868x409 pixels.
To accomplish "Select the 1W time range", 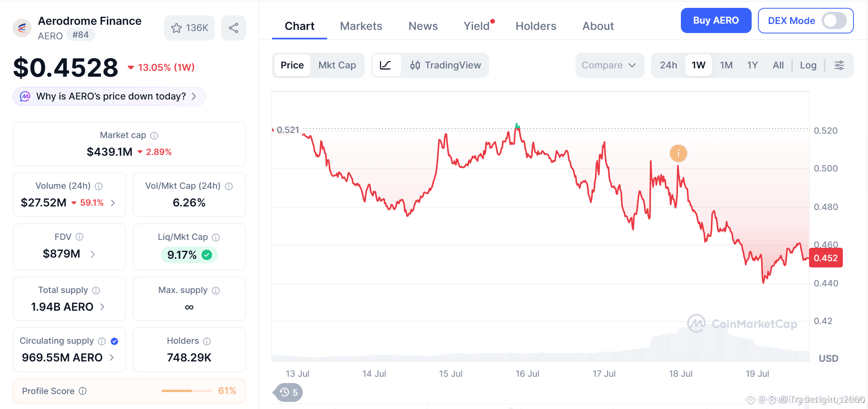I will point(699,65).
